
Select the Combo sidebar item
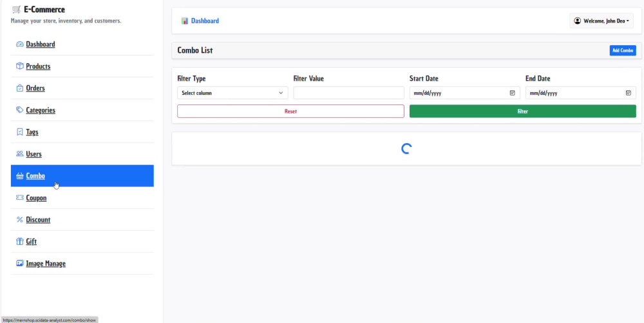(x=82, y=176)
